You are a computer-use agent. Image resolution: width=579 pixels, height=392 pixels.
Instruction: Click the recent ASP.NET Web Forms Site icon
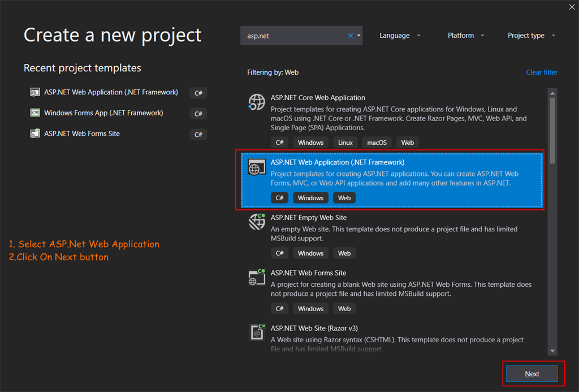pyautogui.click(x=34, y=134)
